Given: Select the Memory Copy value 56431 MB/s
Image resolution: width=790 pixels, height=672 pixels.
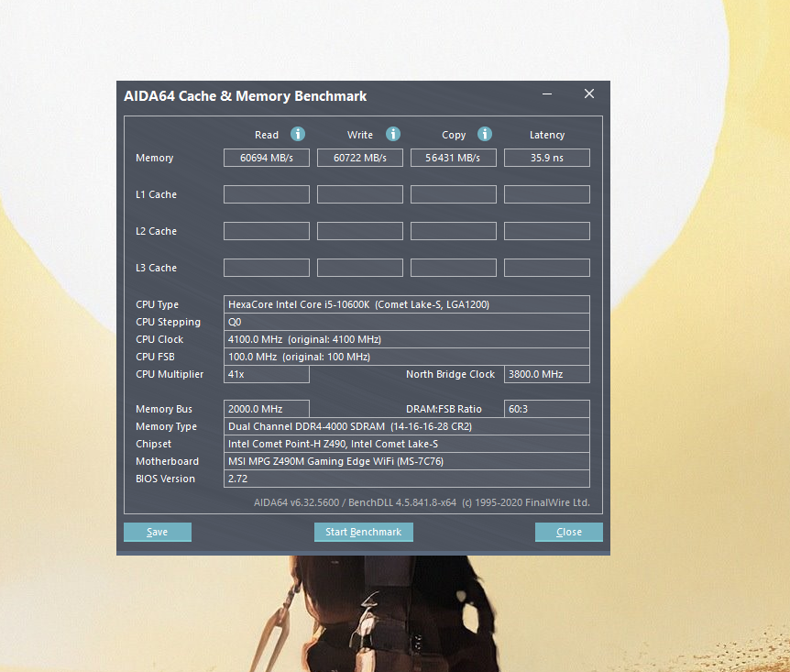Looking at the screenshot, I should (454, 158).
